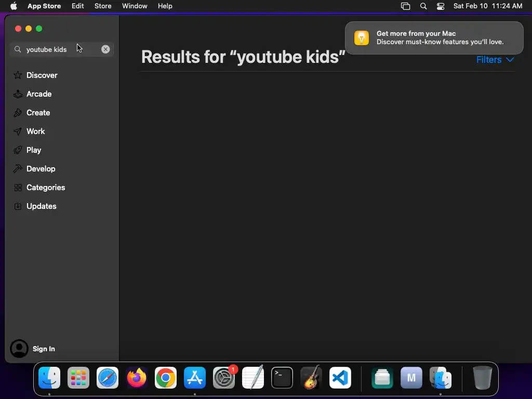Open the Help menu
The image size is (532, 399).
click(165, 6)
